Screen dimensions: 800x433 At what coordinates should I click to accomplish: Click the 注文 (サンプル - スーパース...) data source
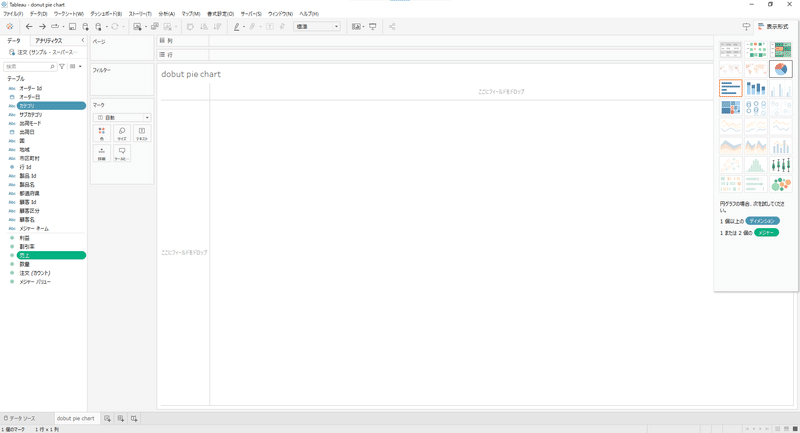pyautogui.click(x=43, y=52)
